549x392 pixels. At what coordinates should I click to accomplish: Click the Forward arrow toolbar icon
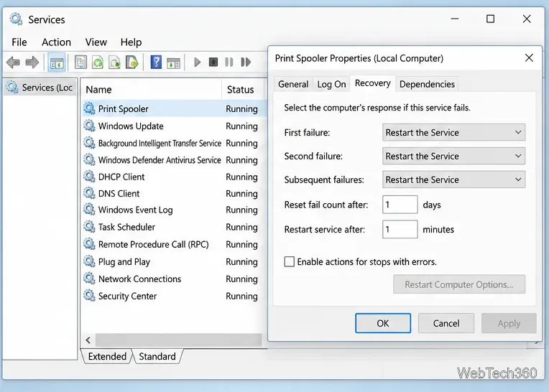tap(32, 62)
